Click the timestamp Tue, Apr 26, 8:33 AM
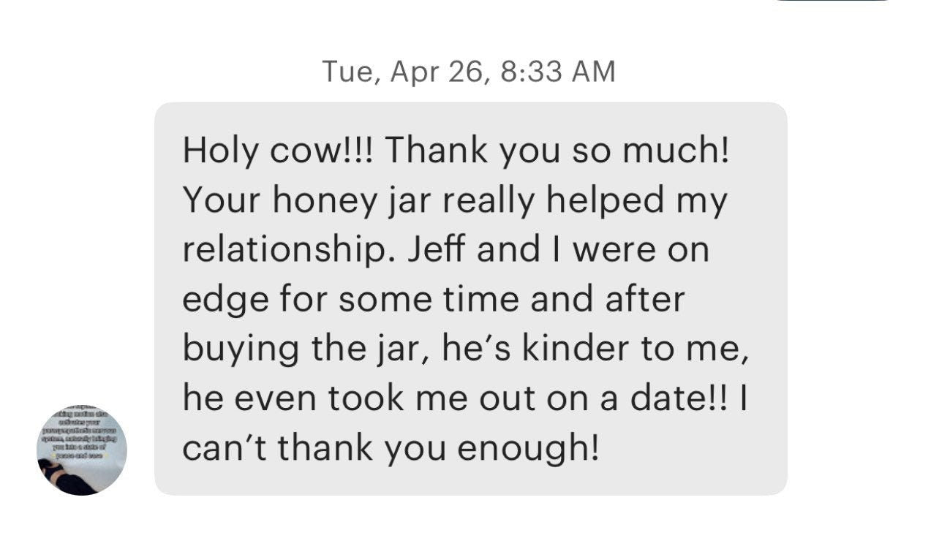This screenshot has height=560, width=939. tap(469, 72)
